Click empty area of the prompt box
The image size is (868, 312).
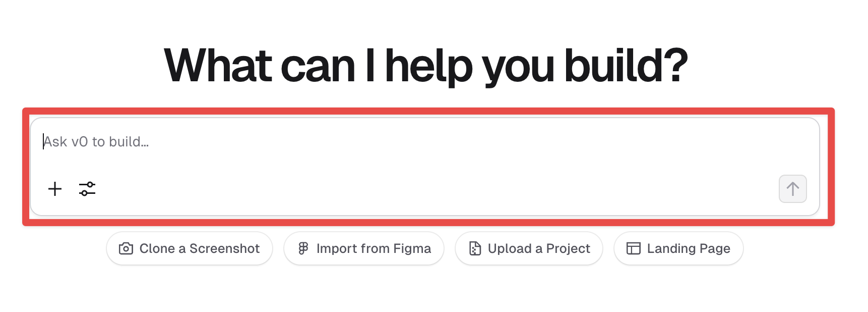click(433, 189)
